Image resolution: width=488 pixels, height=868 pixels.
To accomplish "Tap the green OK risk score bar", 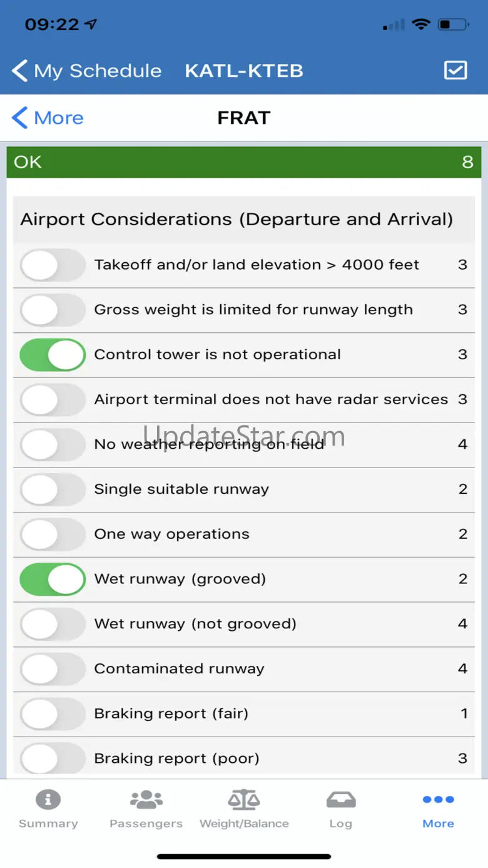I will [x=244, y=162].
